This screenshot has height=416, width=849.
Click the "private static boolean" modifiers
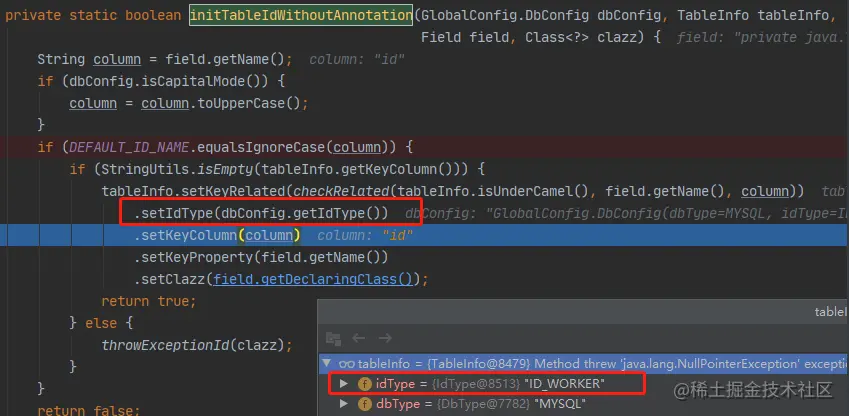pos(93,15)
